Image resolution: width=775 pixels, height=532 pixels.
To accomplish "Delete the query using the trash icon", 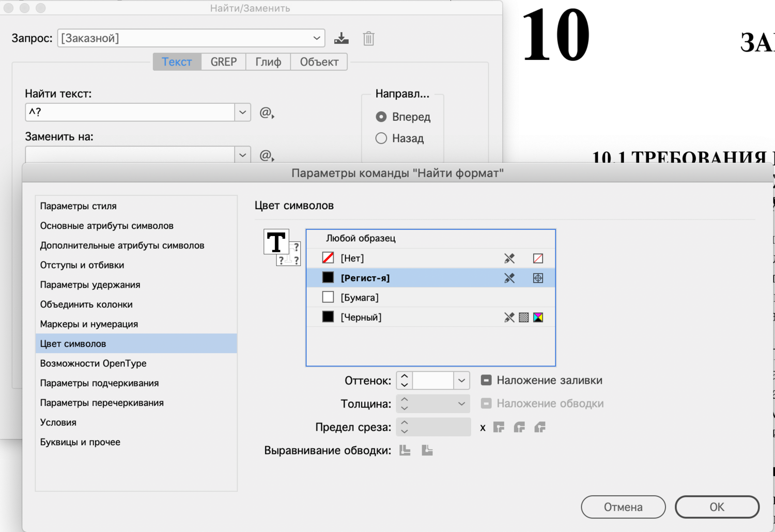I will click(368, 38).
